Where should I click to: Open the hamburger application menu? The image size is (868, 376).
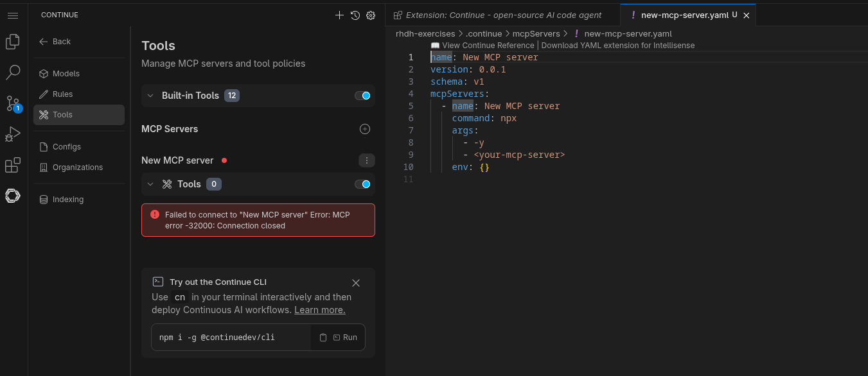(13, 15)
